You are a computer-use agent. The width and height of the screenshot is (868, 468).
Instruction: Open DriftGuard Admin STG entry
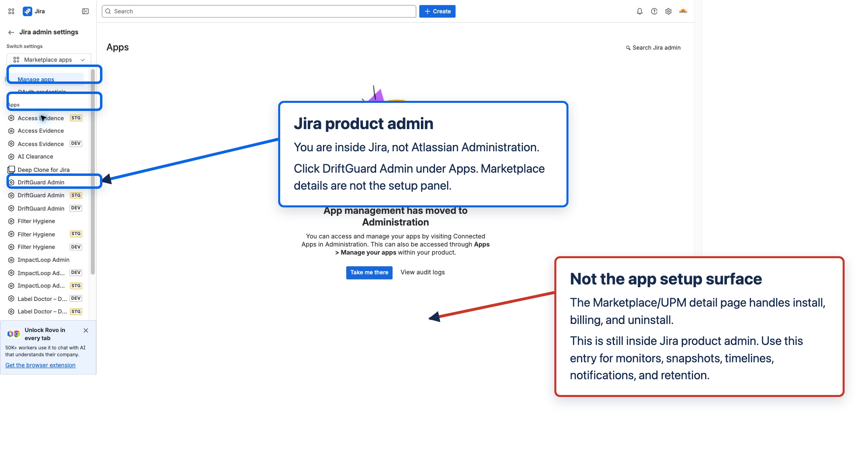[45, 195]
